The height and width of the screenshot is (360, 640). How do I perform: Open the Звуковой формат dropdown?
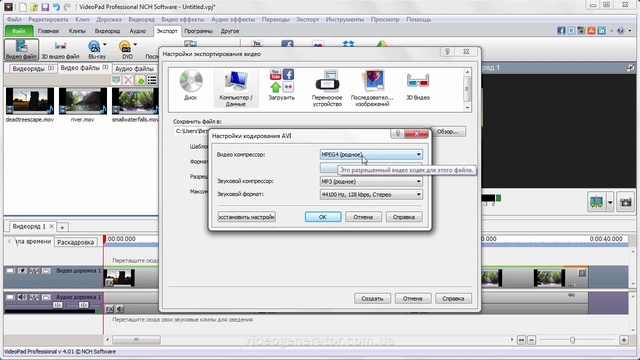click(371, 194)
